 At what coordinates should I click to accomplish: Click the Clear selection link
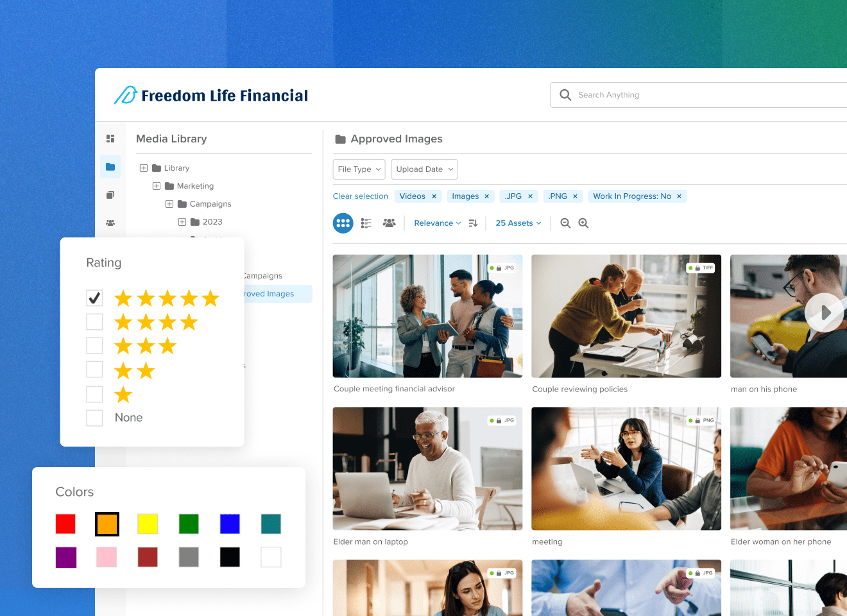pos(361,196)
